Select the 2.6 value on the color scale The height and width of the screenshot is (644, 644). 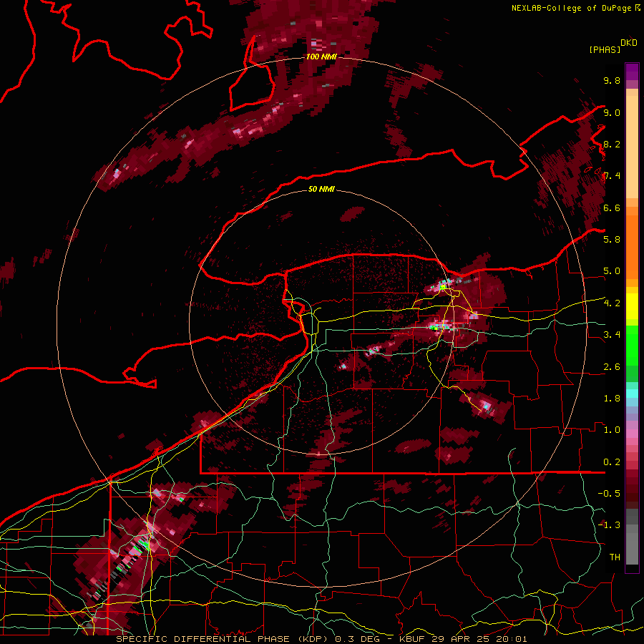(612, 367)
